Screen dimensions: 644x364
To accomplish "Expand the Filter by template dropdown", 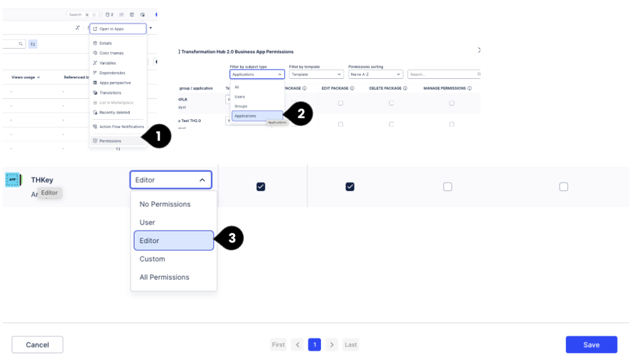I will [x=316, y=75].
